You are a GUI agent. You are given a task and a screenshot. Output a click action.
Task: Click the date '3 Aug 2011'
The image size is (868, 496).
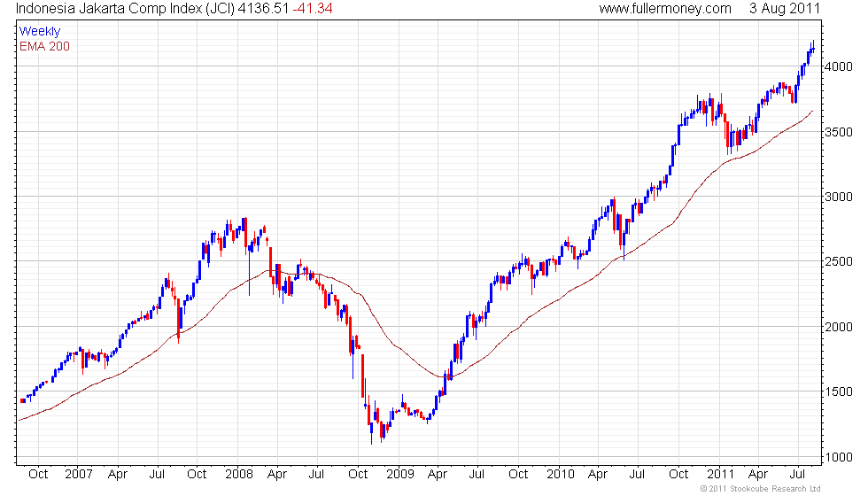pos(785,8)
